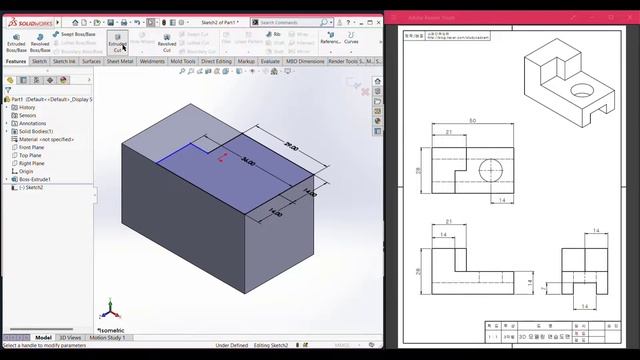Select Front Plane in the feature tree

pos(31,147)
